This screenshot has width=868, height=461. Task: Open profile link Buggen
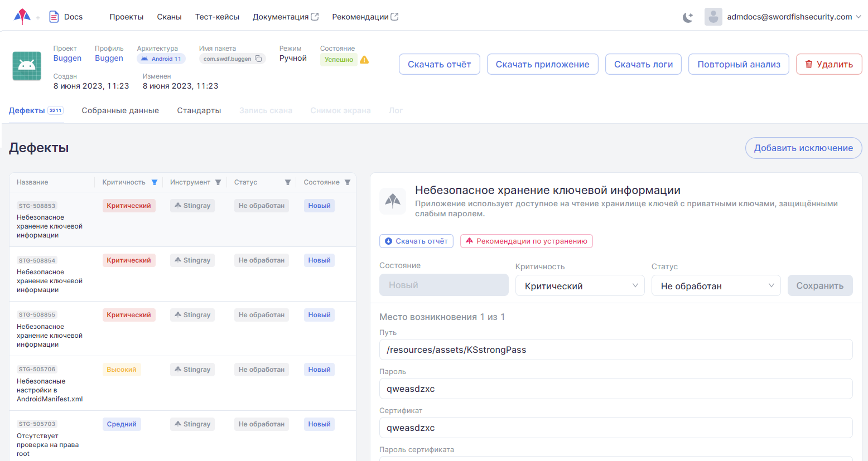(109, 58)
